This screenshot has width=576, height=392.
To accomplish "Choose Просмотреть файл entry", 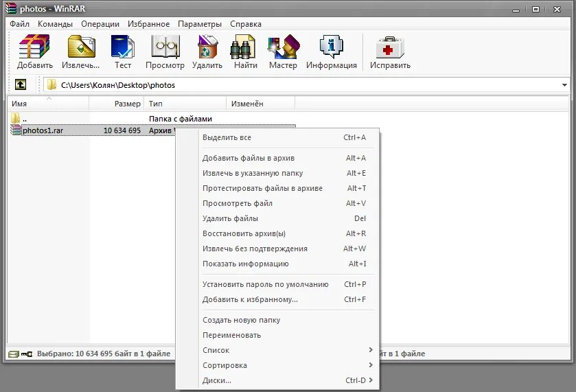I will point(284,203).
